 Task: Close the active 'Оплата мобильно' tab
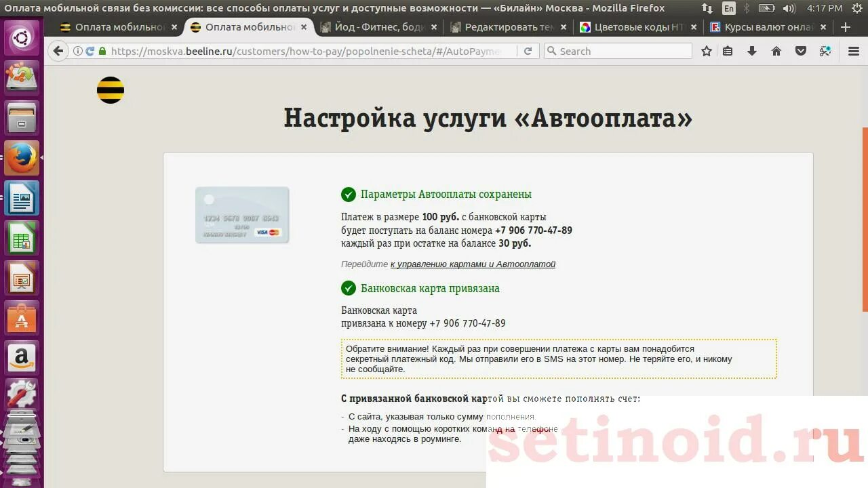point(304,27)
